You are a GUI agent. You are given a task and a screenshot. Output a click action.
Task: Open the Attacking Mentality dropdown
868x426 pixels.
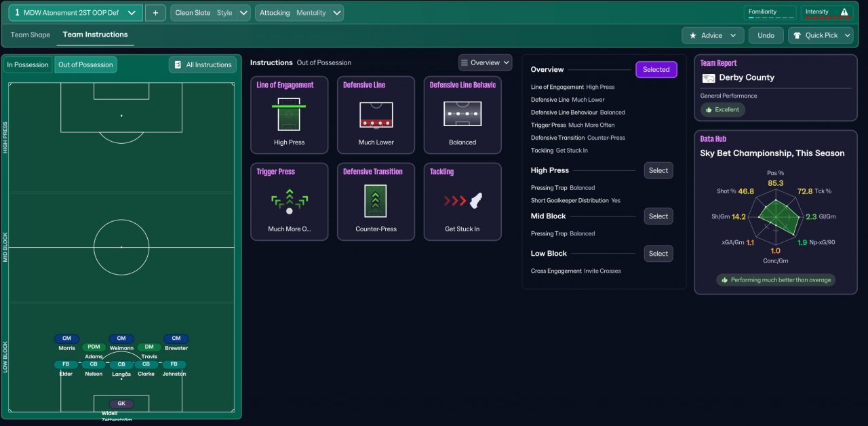[299, 13]
